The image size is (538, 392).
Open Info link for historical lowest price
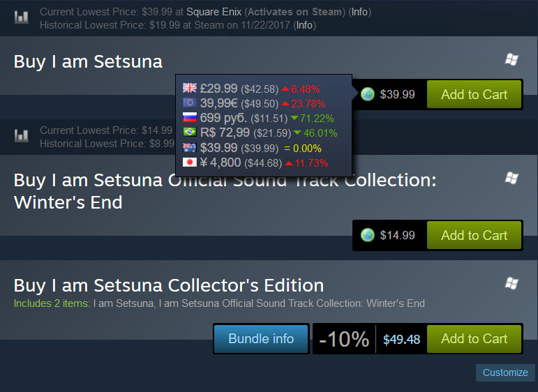point(304,25)
